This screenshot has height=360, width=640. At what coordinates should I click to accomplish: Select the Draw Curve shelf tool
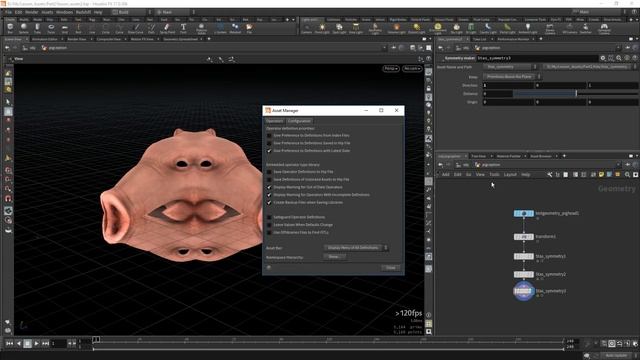(136, 28)
